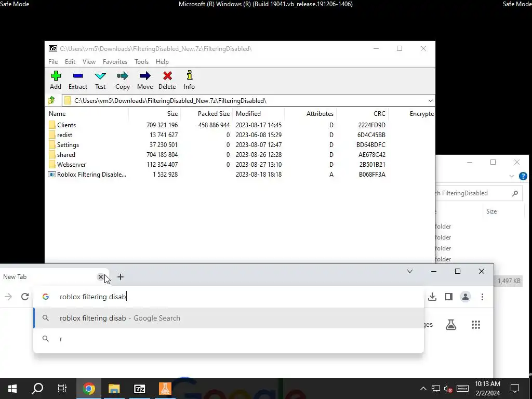
Task: Expand the Explorer ribbon chevron
Action: 511,176
